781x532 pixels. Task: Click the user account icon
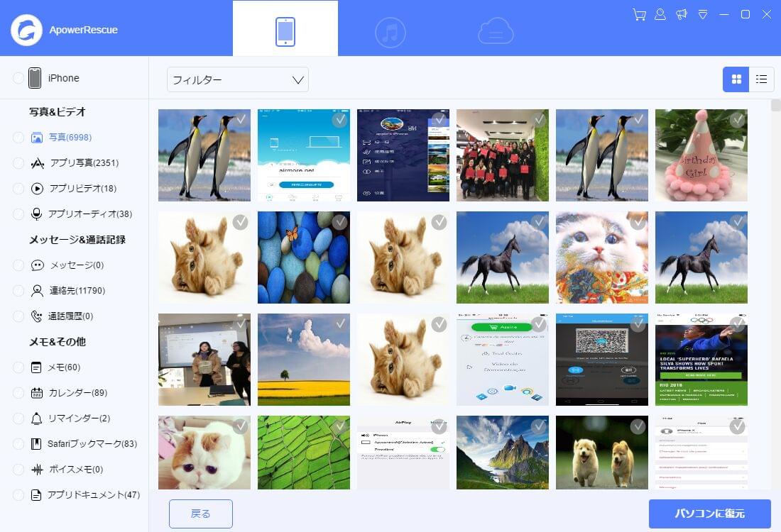(x=660, y=15)
